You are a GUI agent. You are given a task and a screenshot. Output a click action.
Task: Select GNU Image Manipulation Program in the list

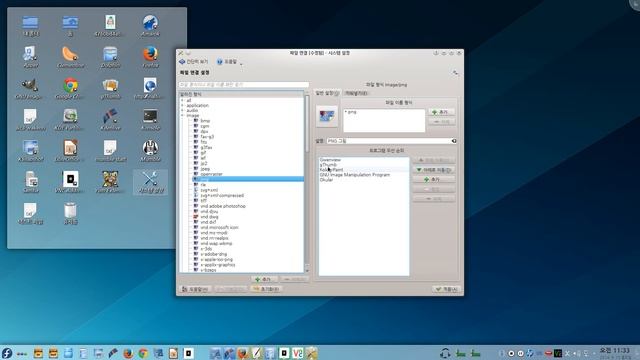[x=355, y=175]
